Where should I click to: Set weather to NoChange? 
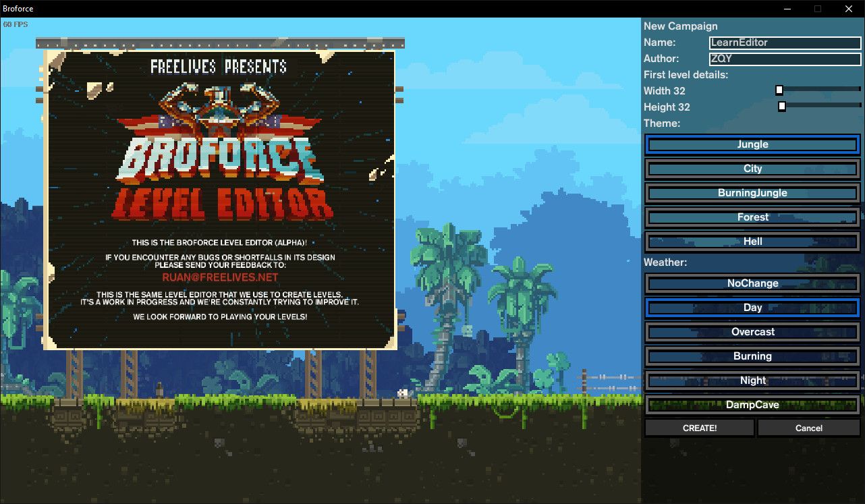752,283
